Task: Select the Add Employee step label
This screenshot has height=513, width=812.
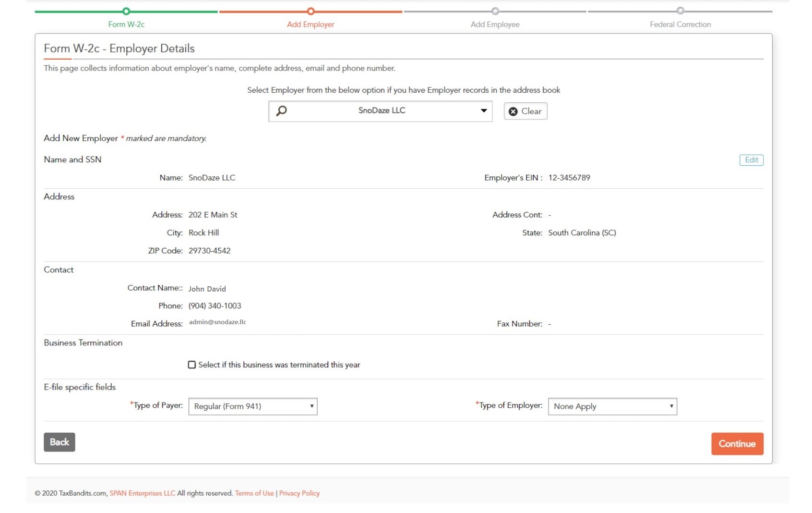Action: [495, 24]
